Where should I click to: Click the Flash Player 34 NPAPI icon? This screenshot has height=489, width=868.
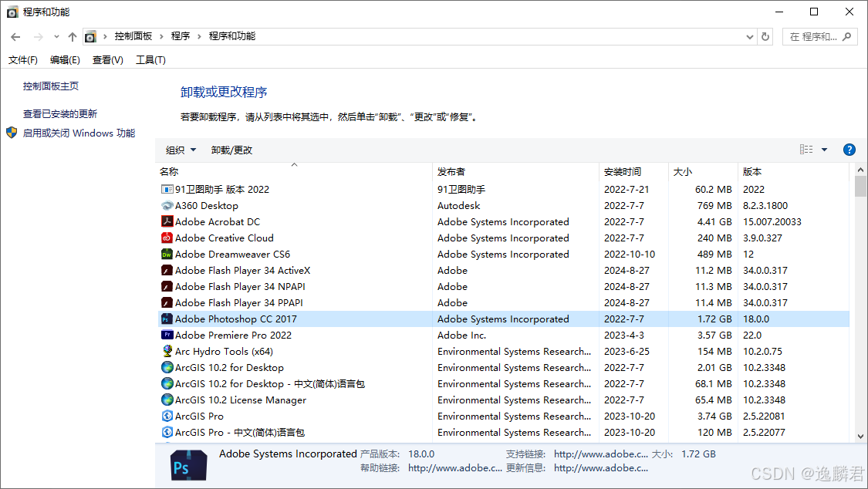[x=167, y=287]
